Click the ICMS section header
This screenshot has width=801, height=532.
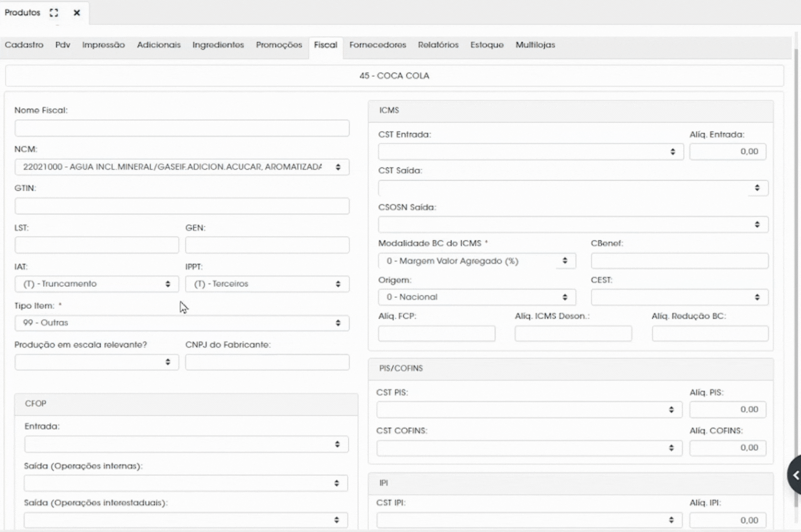tap(571, 111)
